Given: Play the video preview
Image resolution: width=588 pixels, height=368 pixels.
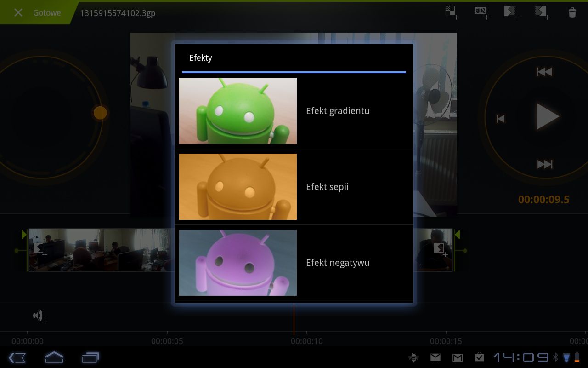Looking at the screenshot, I should (548, 116).
